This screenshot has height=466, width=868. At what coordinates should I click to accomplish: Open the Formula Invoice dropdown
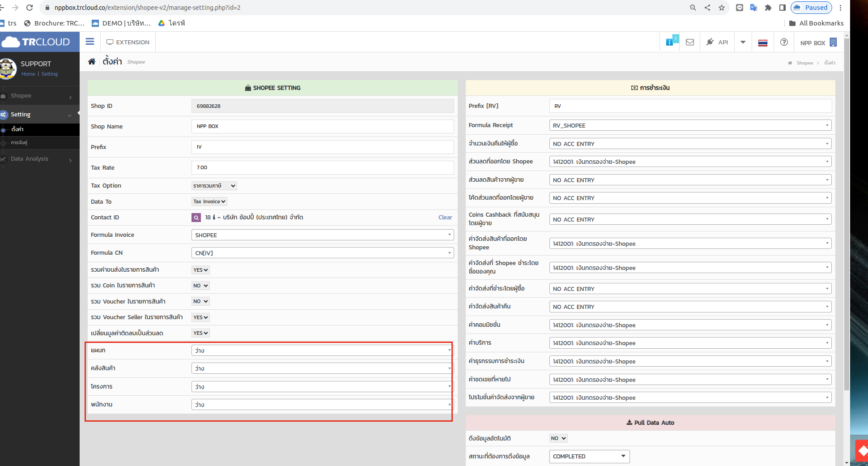(x=323, y=235)
